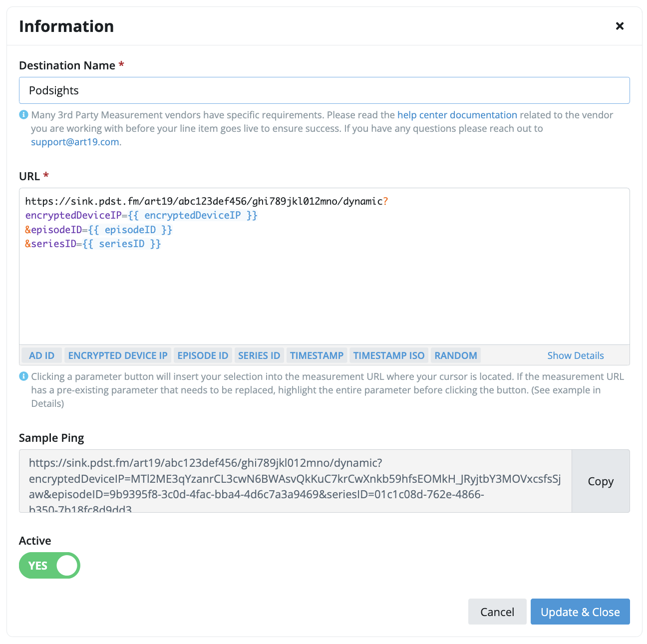This screenshot has height=644, width=647.
Task: Insert the EPISODE ID parameter
Action: 203,355
